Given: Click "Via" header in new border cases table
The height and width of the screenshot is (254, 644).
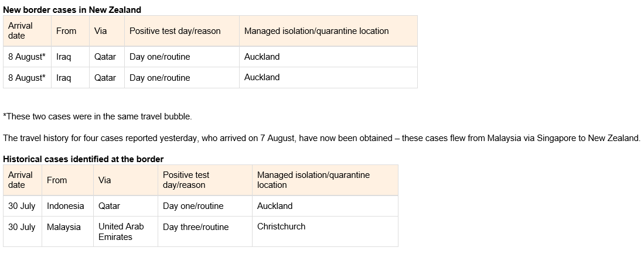Looking at the screenshot, I should pos(101,31).
